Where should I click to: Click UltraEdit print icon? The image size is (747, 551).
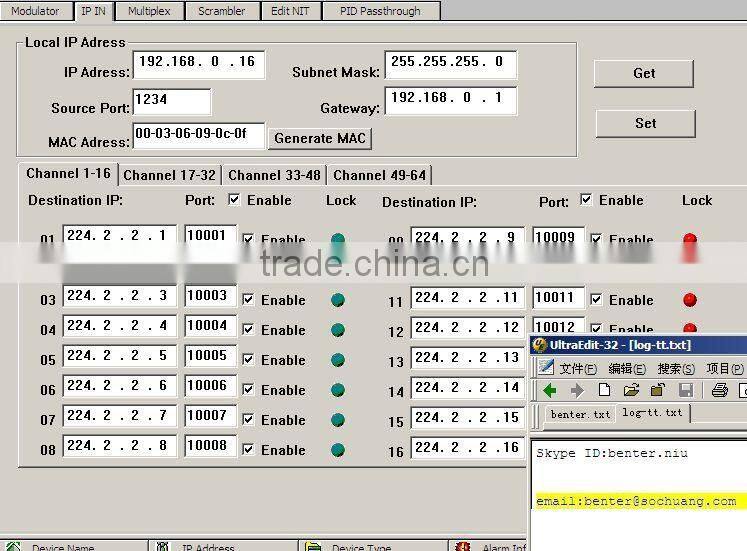point(719,391)
